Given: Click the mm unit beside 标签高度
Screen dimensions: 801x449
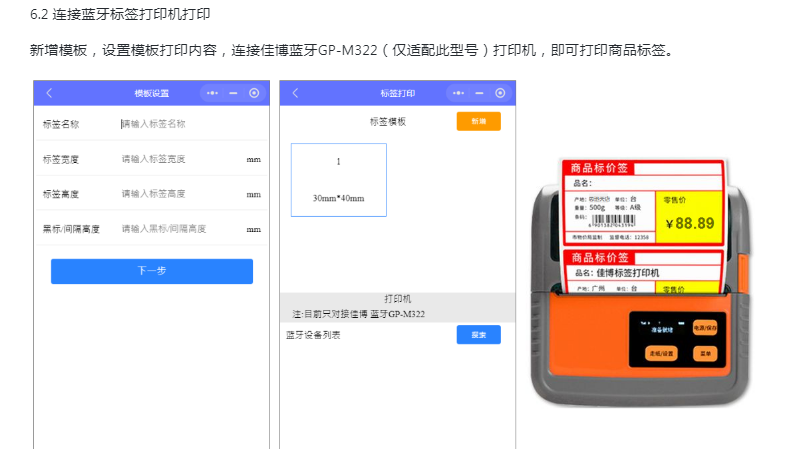Looking at the screenshot, I should point(253,195).
